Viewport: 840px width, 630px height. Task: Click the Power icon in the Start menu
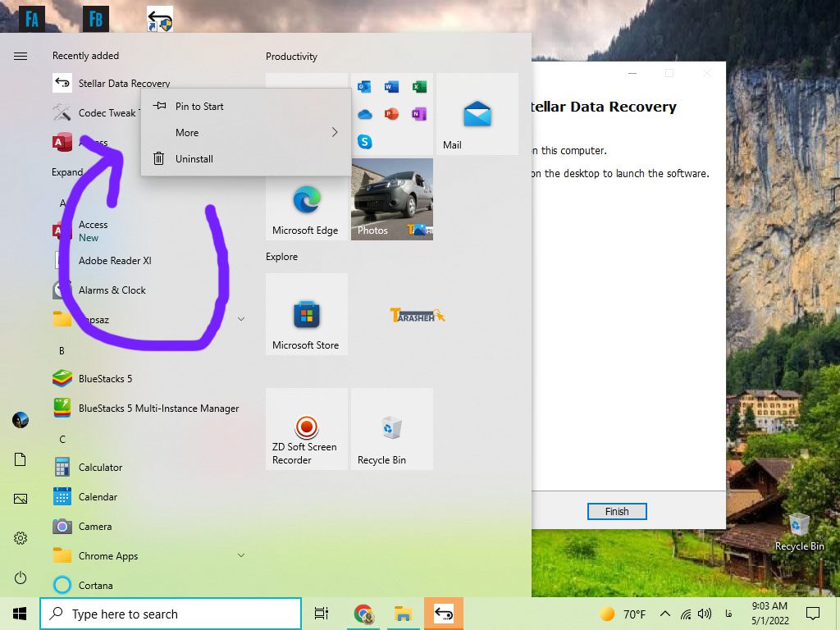pyautogui.click(x=21, y=577)
